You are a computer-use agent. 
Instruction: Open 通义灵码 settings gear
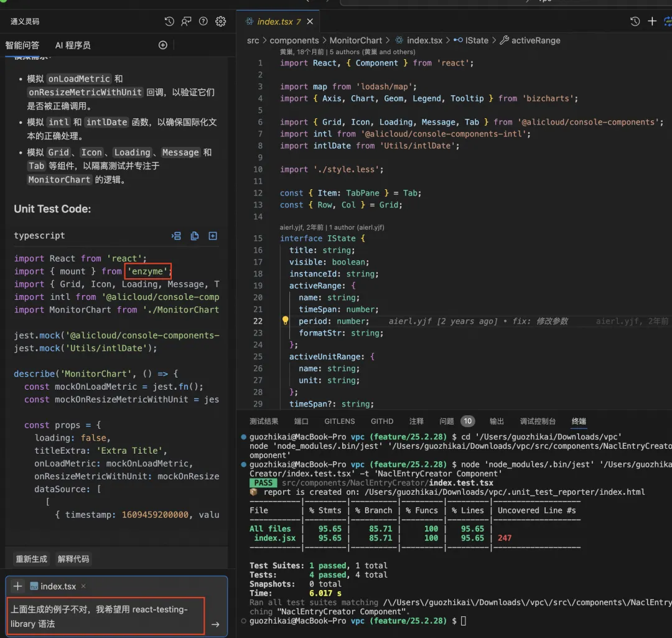(220, 21)
